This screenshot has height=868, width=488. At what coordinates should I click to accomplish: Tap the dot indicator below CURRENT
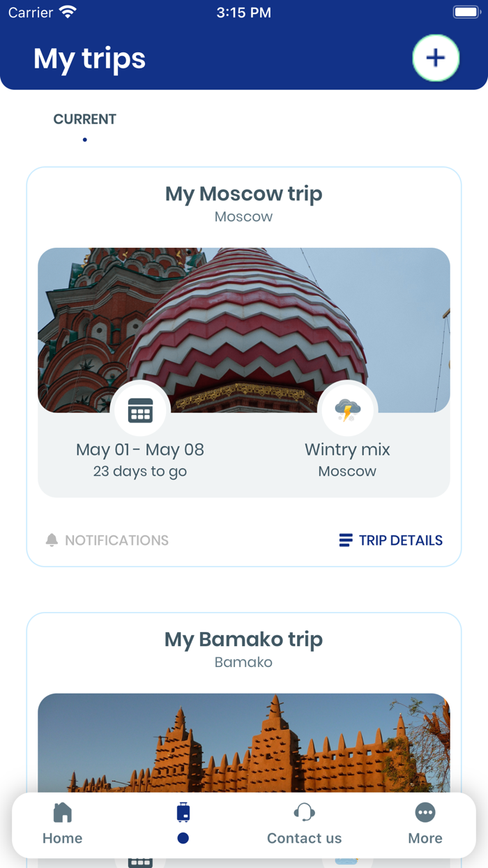point(84,140)
